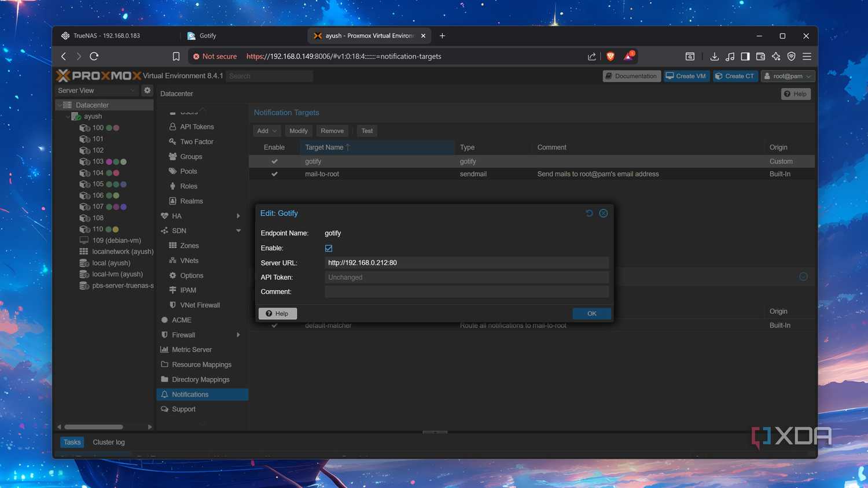Expand the Firewall submenu arrow
Image resolution: width=868 pixels, height=488 pixels.
tap(238, 335)
